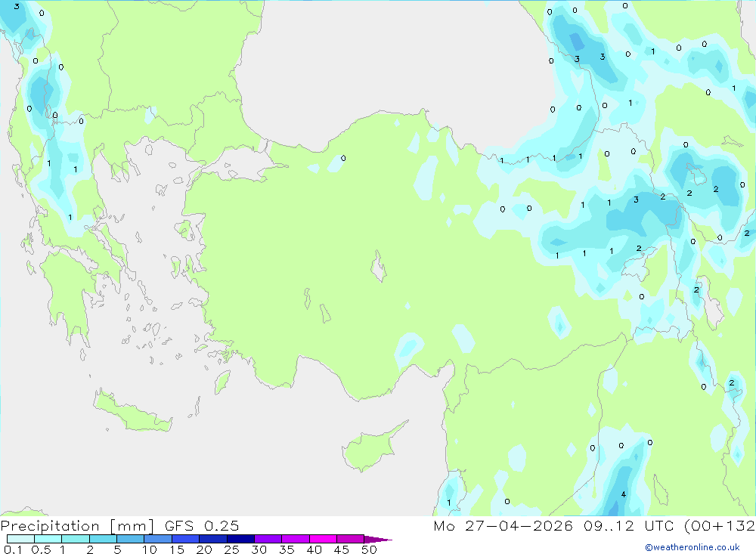Click the 'Precipitation [mm]' title text

(77, 526)
